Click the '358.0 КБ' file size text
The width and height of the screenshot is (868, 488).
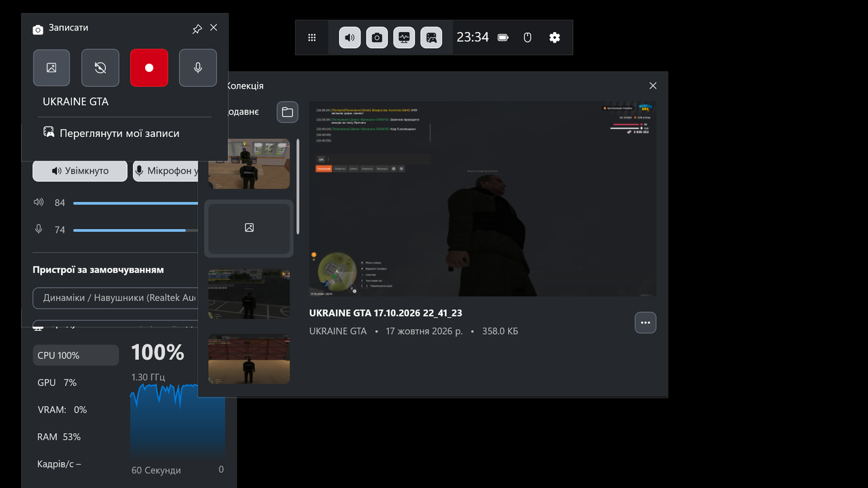[500, 331]
